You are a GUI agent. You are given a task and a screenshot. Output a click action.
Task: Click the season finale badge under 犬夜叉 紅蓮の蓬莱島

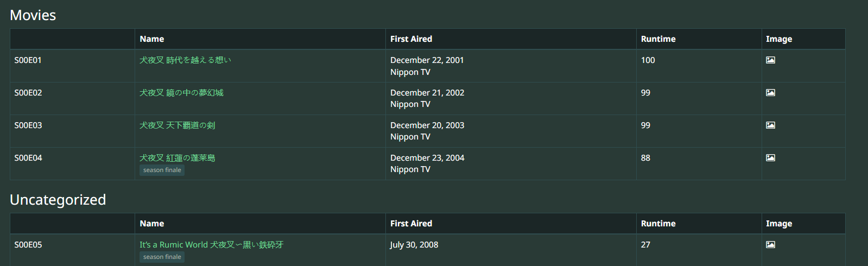pyautogui.click(x=162, y=170)
